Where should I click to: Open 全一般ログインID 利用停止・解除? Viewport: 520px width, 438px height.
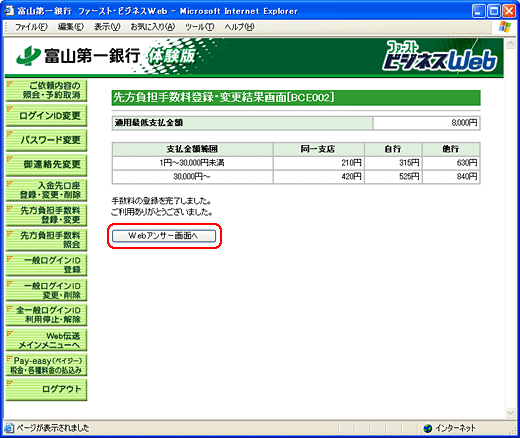point(46,315)
